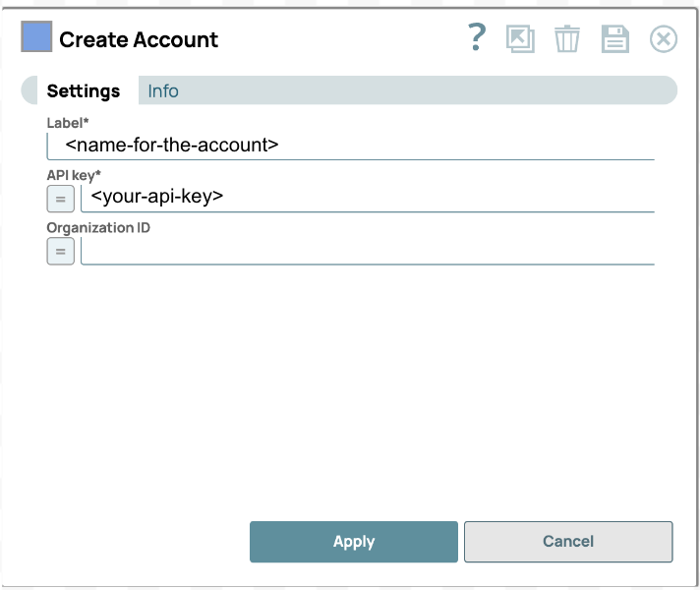The height and width of the screenshot is (590, 700).
Task: Select the Organization ID text box
Action: [x=369, y=251]
